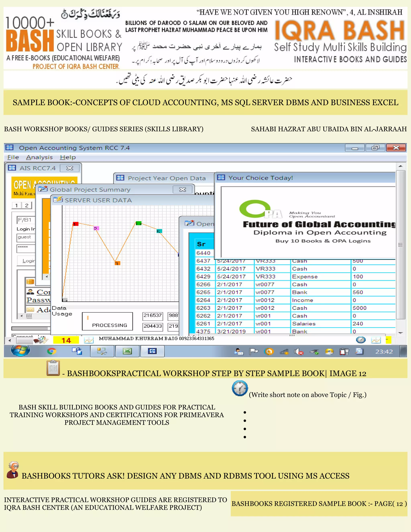
Task: Click the envelope mail icon in AIS list
Action: [30, 310]
